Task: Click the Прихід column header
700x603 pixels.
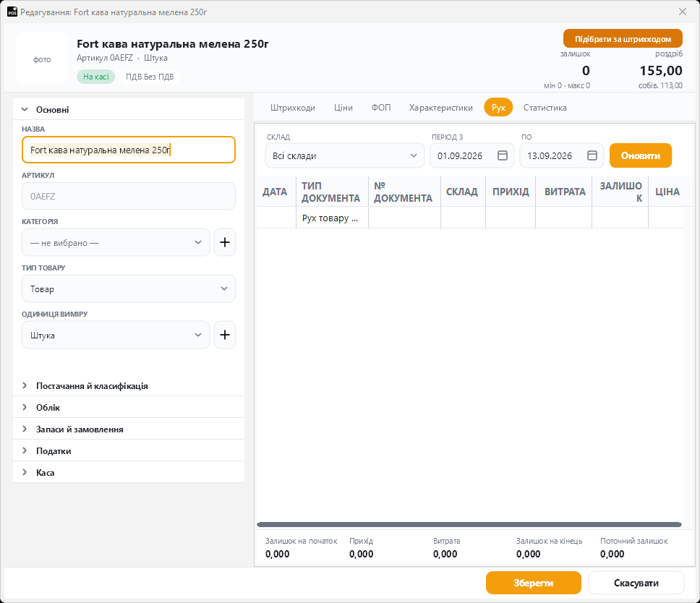Action: click(511, 192)
